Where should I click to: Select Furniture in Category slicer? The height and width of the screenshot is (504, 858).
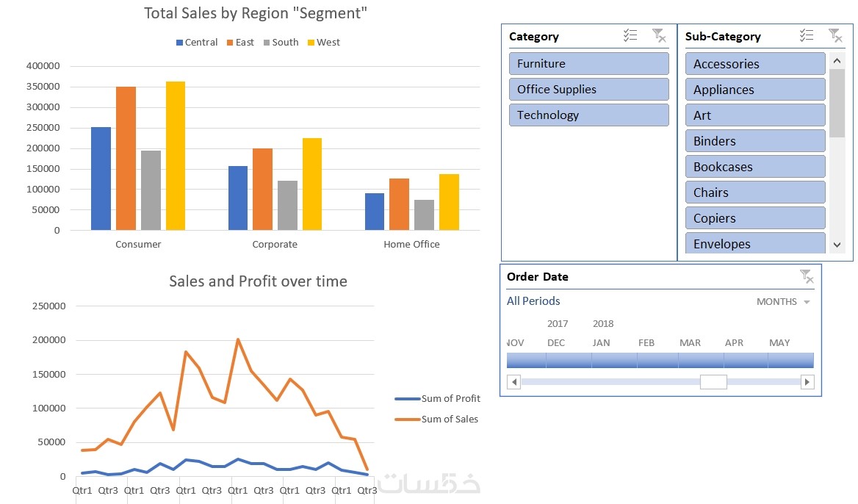click(588, 64)
